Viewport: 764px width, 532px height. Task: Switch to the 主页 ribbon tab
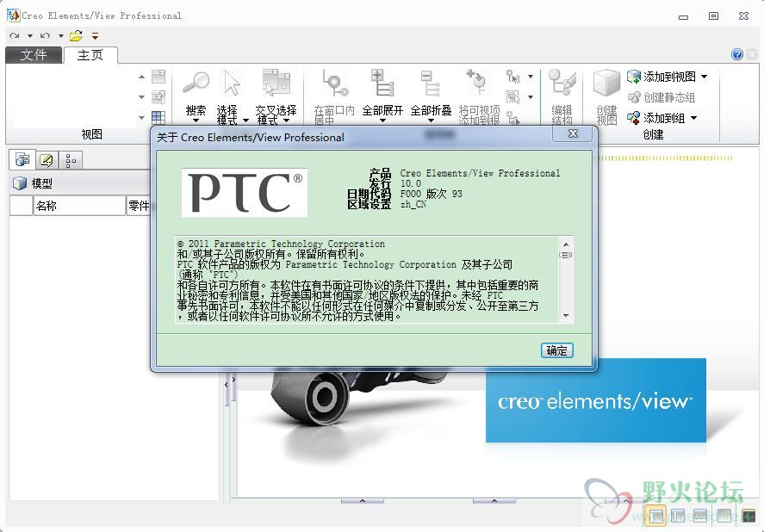point(90,54)
